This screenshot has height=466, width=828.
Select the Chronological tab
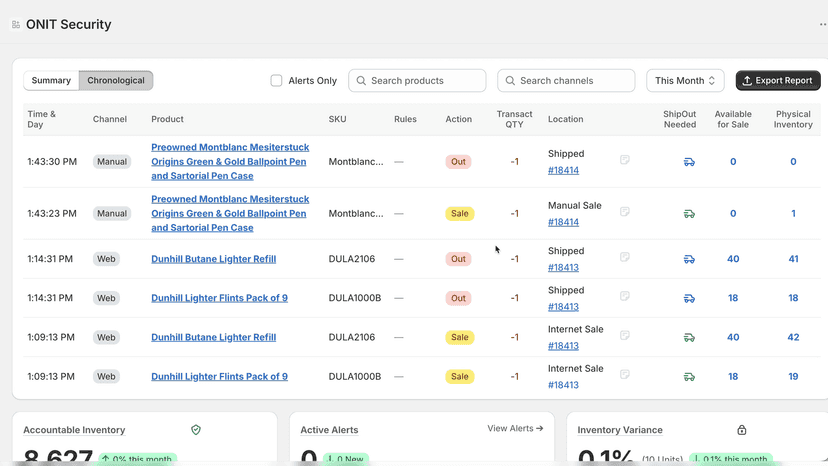pos(116,80)
